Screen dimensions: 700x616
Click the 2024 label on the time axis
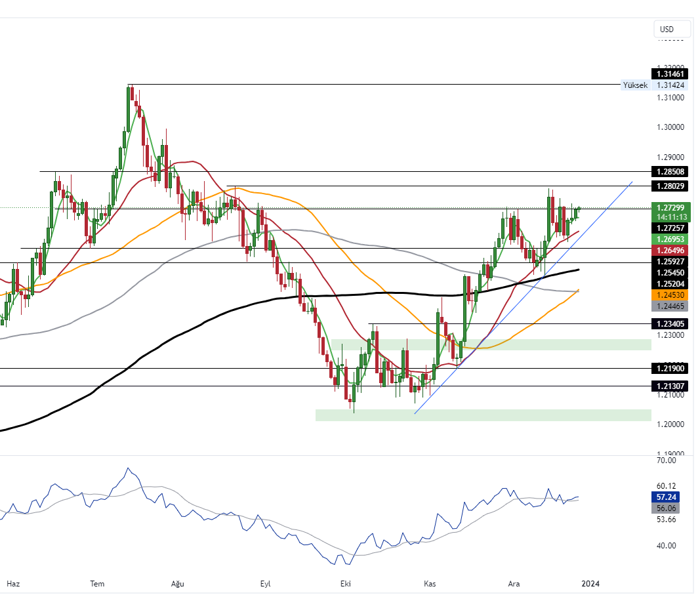click(590, 583)
